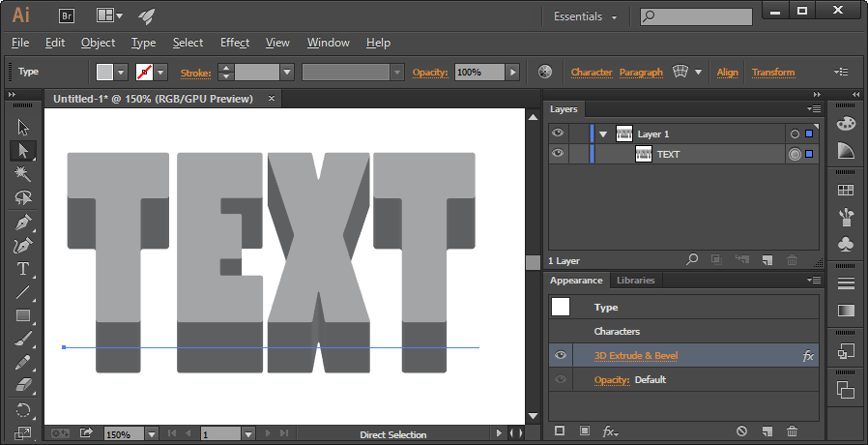Open the artboard navigation dropdown

[x=248, y=434]
